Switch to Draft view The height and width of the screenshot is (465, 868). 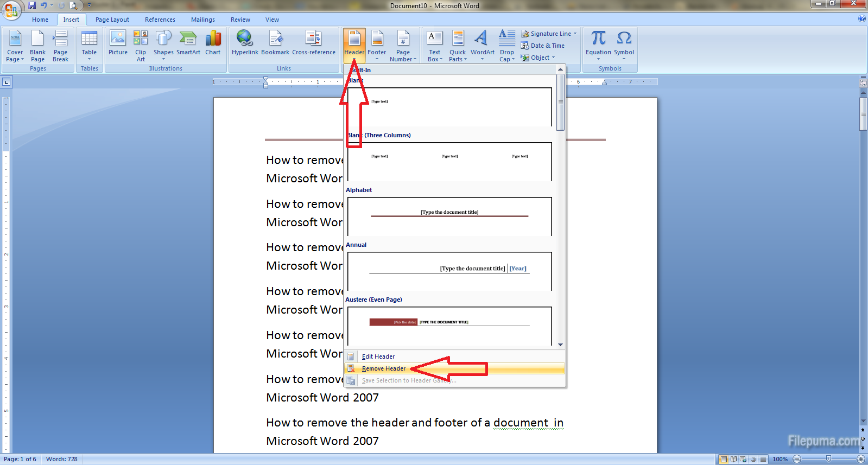click(x=763, y=459)
